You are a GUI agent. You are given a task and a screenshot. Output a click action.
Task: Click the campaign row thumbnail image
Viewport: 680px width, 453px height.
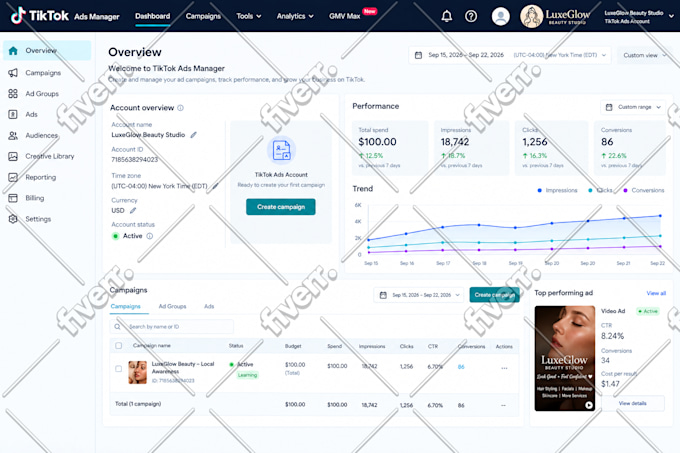(x=137, y=372)
